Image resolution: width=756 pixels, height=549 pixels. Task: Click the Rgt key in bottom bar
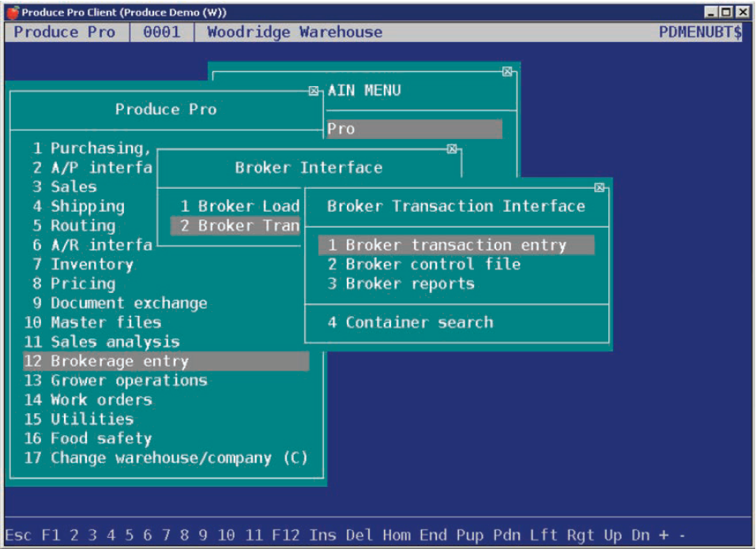(x=581, y=535)
